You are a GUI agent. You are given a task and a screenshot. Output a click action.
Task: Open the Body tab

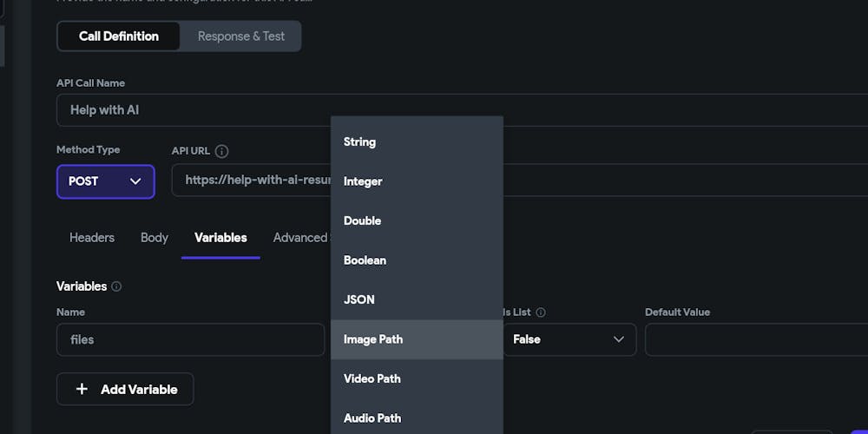click(155, 237)
